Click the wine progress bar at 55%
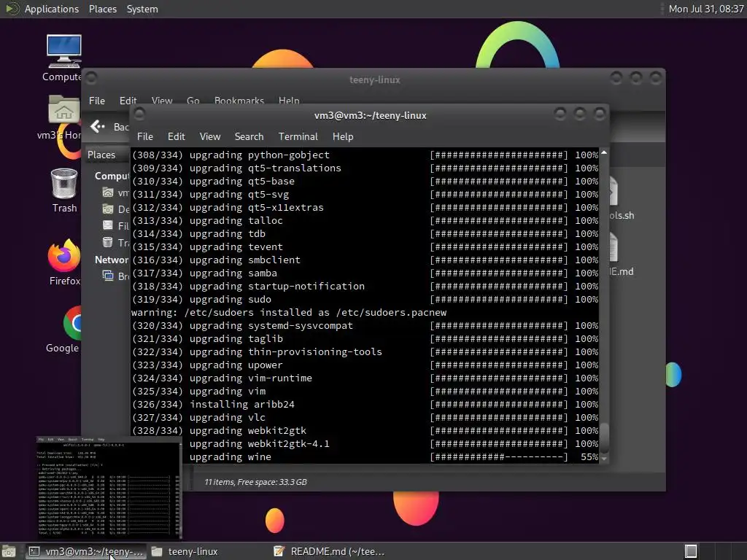This screenshot has height=560, width=747. (498, 456)
